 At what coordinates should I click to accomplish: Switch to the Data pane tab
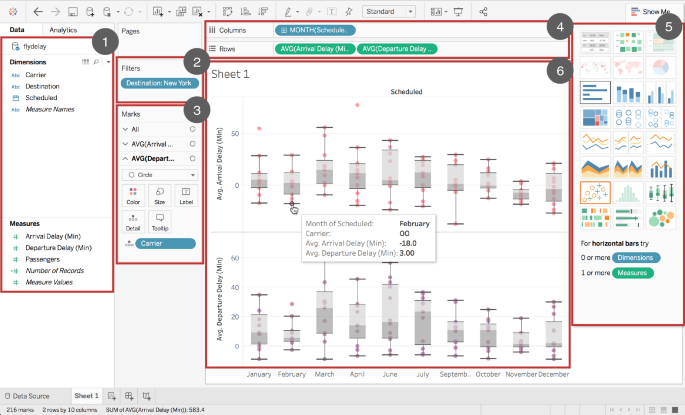[x=17, y=30]
